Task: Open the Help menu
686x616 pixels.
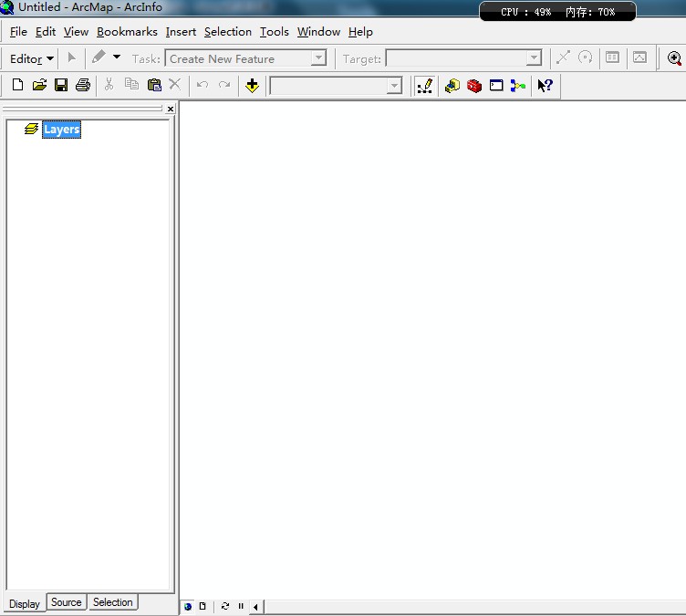Action: coord(360,32)
